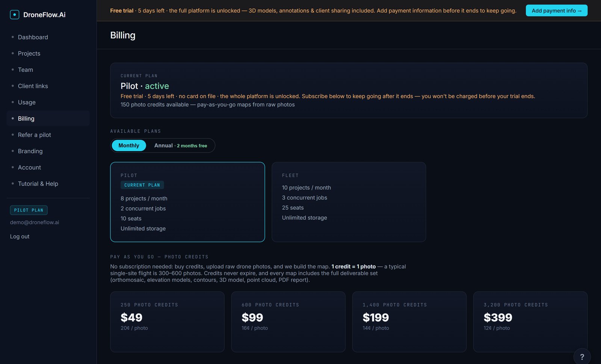
Task: Click the 'Pilot · active' plan title
Action: click(x=145, y=86)
